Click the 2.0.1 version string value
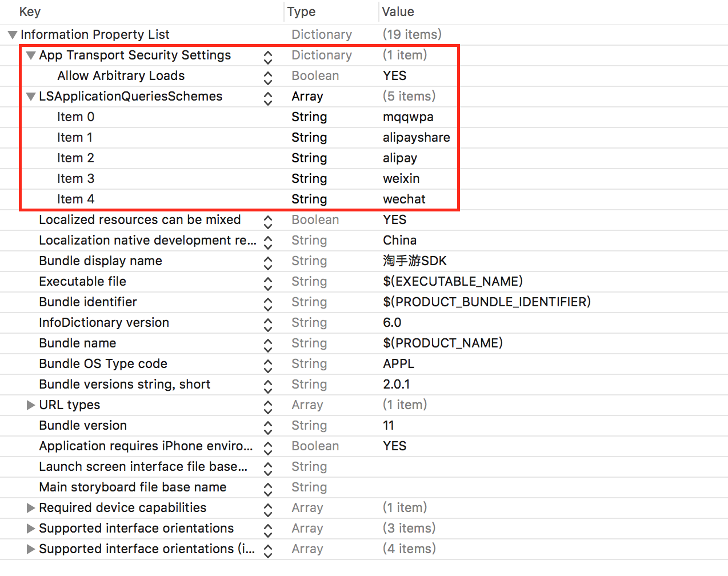This screenshot has width=728, height=576. (x=397, y=385)
